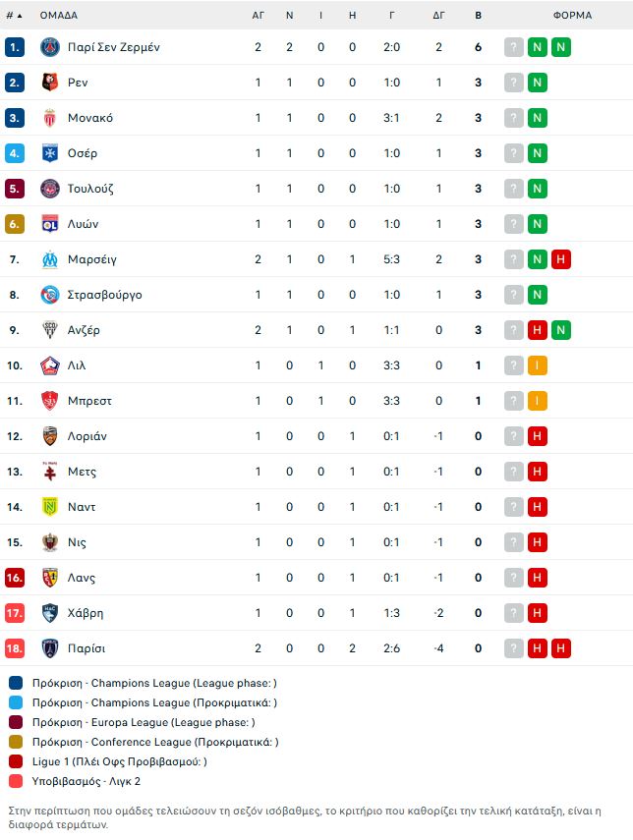Open the Παρίσι team link in last place
The image size is (633, 840).
tap(86, 648)
